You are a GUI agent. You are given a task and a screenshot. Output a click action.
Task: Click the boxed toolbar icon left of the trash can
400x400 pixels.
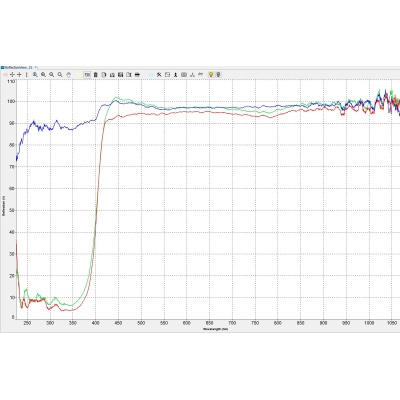pos(87,75)
